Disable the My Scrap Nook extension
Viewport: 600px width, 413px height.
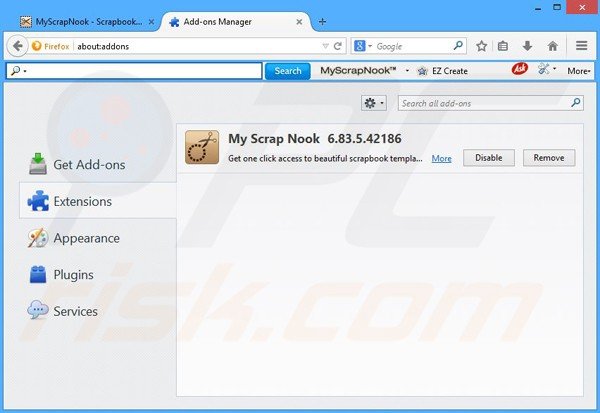489,158
